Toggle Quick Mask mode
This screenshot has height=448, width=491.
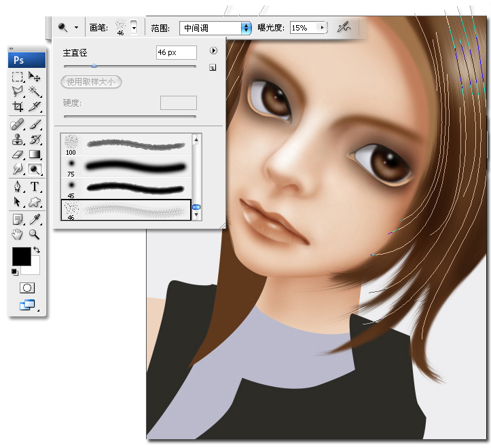click(27, 288)
